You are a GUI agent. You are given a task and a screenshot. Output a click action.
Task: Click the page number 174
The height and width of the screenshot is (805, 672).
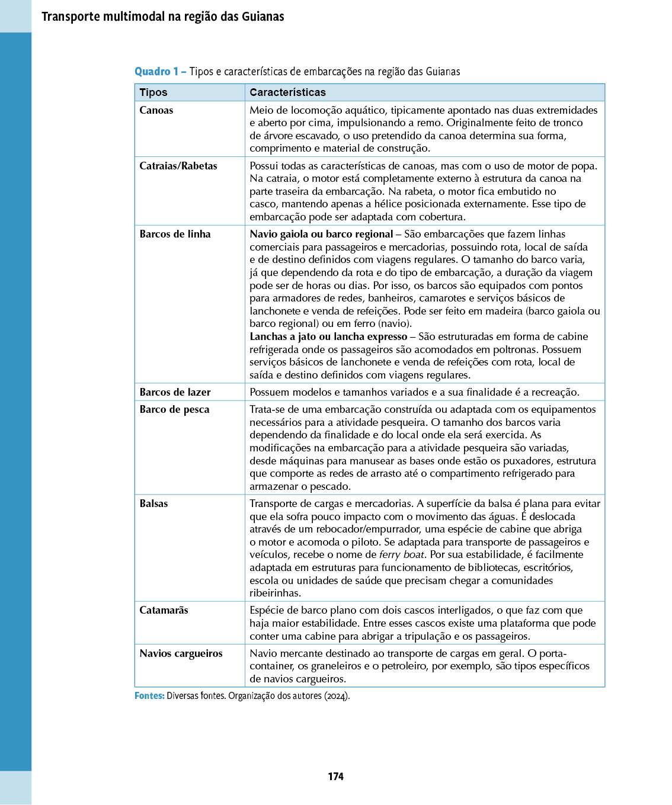[335, 777]
